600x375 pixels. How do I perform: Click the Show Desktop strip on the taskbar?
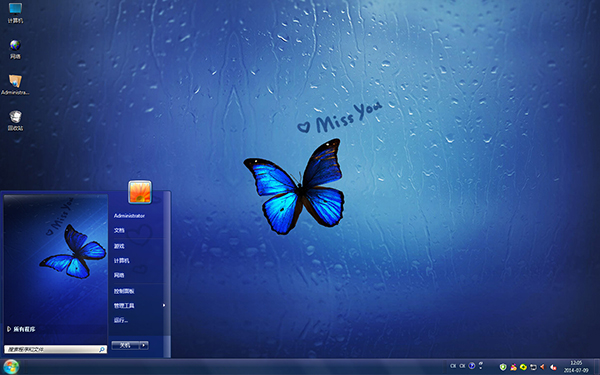point(597,367)
